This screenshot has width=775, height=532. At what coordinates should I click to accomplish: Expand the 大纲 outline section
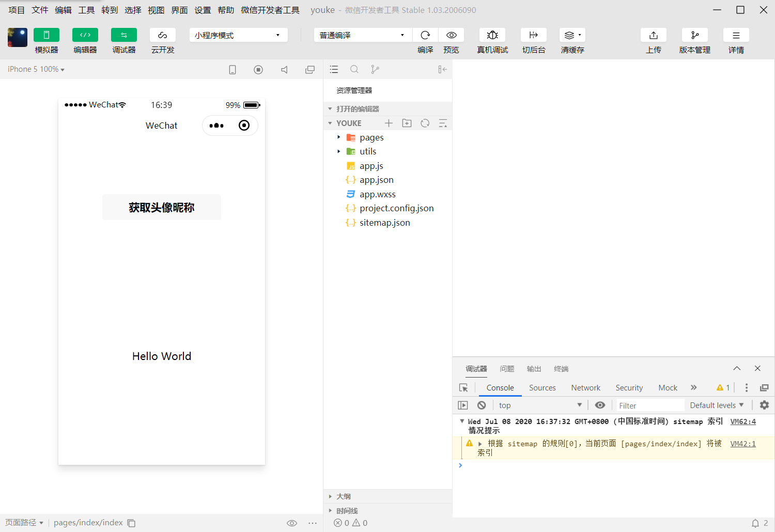coord(388,496)
